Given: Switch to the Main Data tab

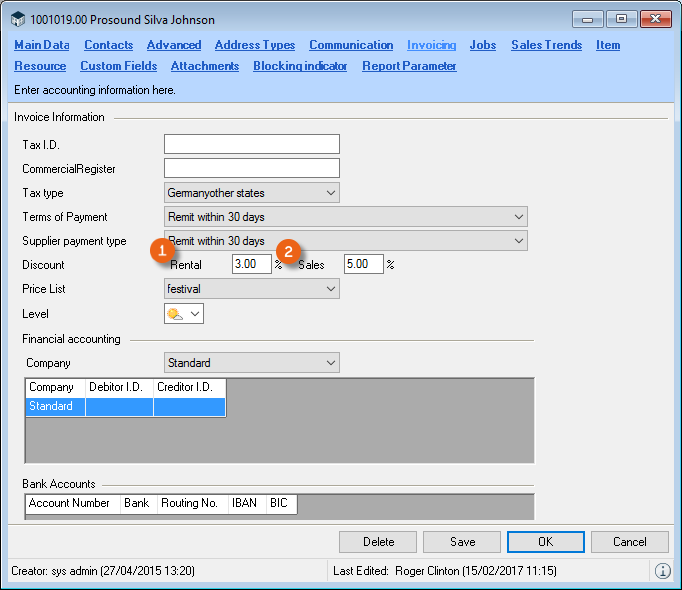Looking at the screenshot, I should click(x=42, y=45).
